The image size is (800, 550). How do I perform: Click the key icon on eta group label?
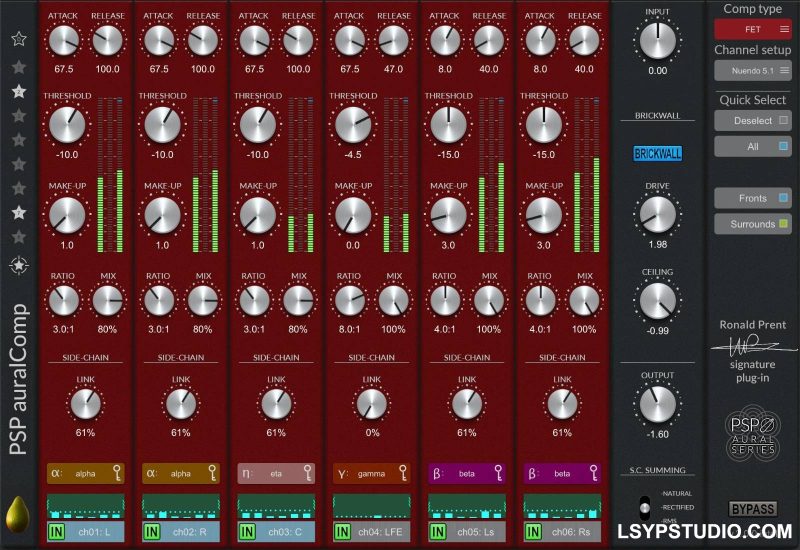(307, 474)
